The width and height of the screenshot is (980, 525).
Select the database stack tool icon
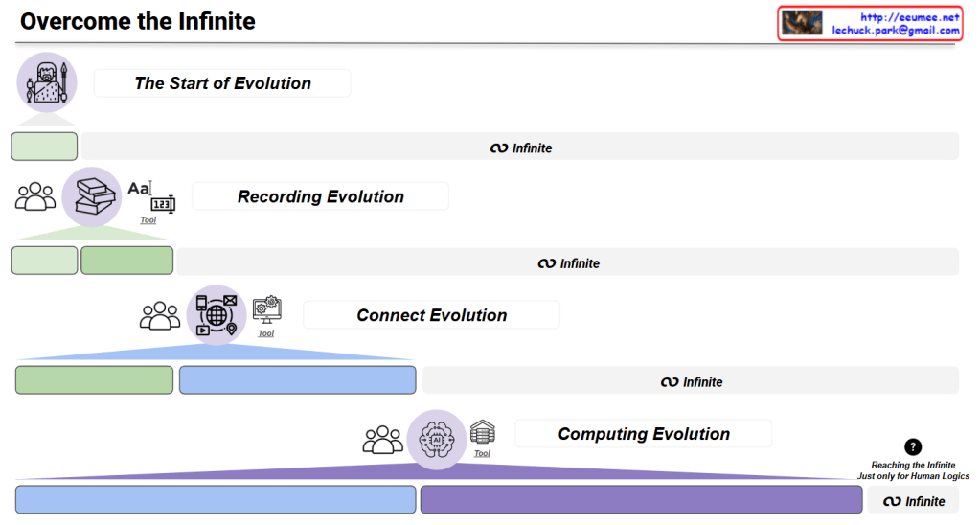click(x=483, y=432)
